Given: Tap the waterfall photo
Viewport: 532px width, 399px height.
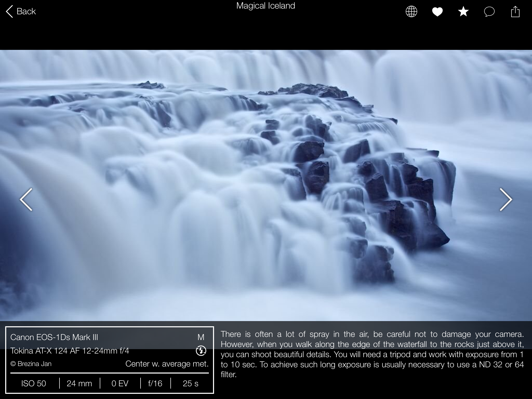Looking at the screenshot, I should coord(266,185).
